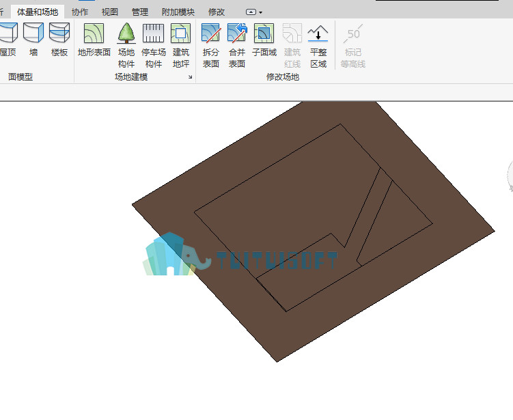Open the ribbon display dropdown arrow

point(261,12)
